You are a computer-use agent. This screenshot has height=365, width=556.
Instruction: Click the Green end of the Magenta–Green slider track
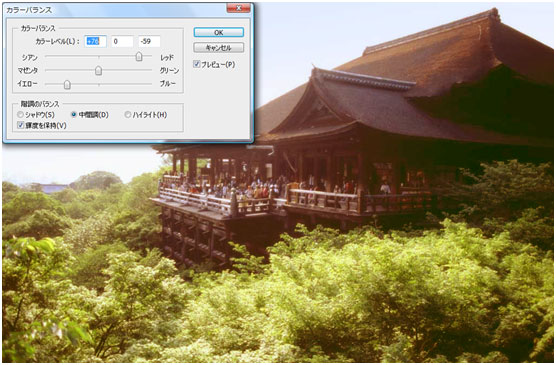pos(150,70)
